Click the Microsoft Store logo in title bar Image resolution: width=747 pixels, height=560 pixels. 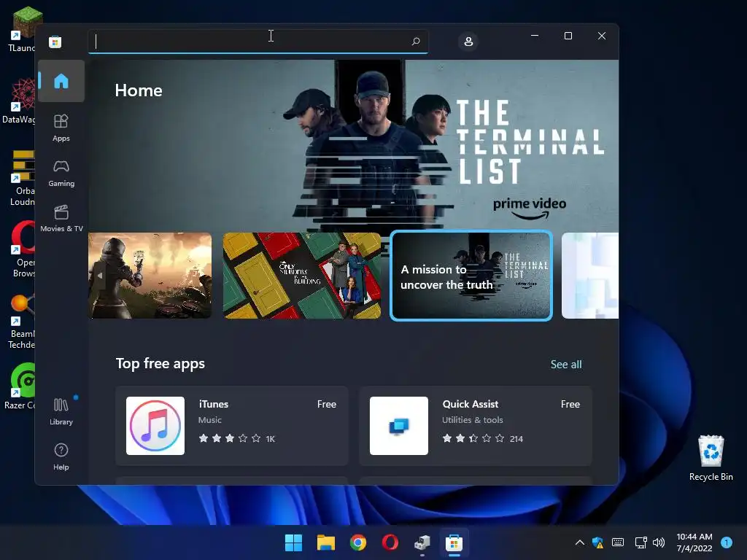tap(55, 42)
